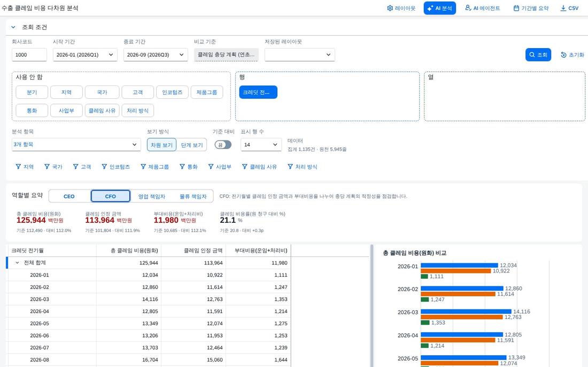Open the 고객 funnel filter
This screenshot has width=588, height=367.
click(82, 167)
